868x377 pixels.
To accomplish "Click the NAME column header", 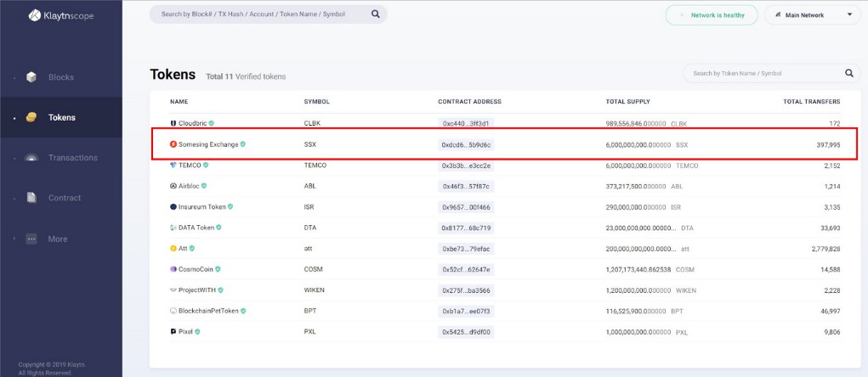I will pos(179,102).
